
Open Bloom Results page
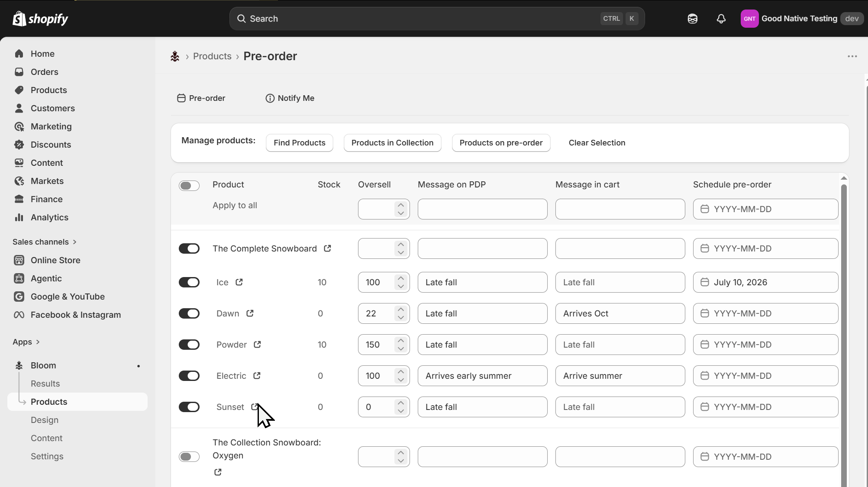coord(45,384)
